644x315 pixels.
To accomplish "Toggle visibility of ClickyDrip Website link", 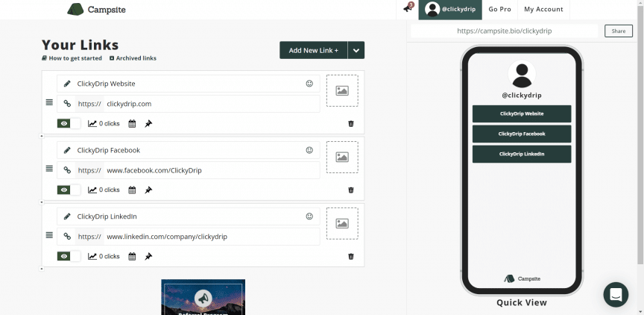I will (69, 124).
